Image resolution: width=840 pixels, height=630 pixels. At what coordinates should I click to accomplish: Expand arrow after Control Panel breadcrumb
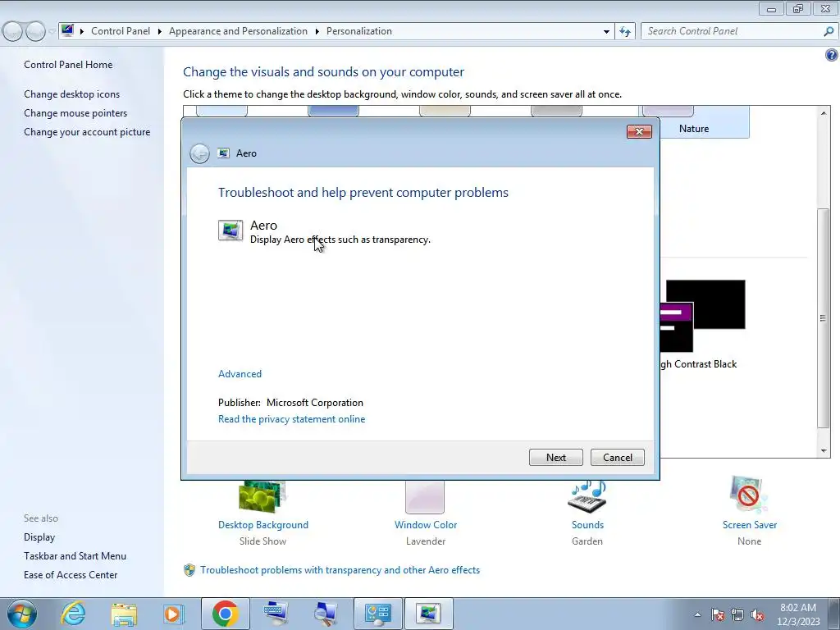click(160, 32)
